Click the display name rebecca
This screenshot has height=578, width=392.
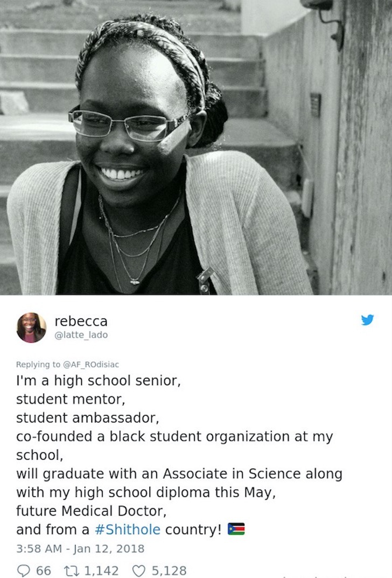click(x=81, y=321)
